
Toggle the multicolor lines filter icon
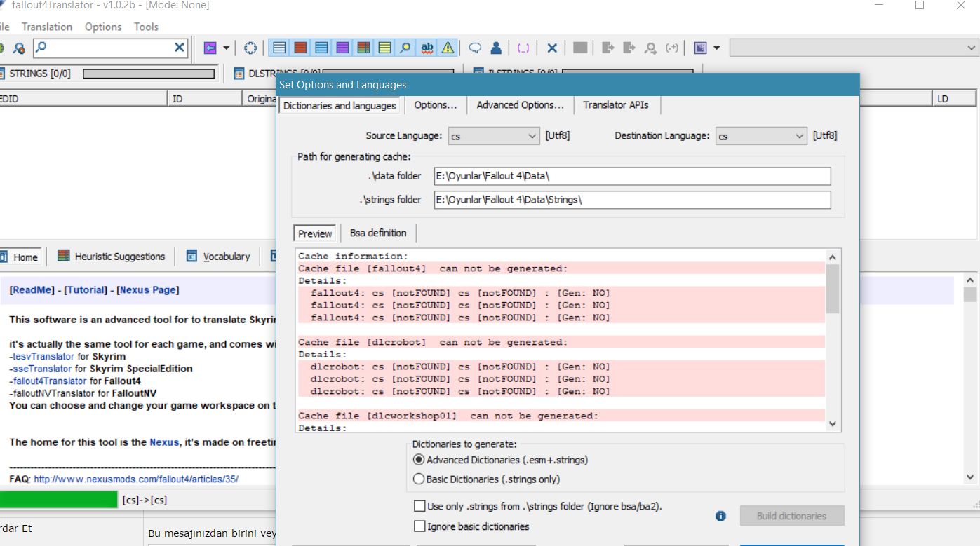click(x=363, y=48)
